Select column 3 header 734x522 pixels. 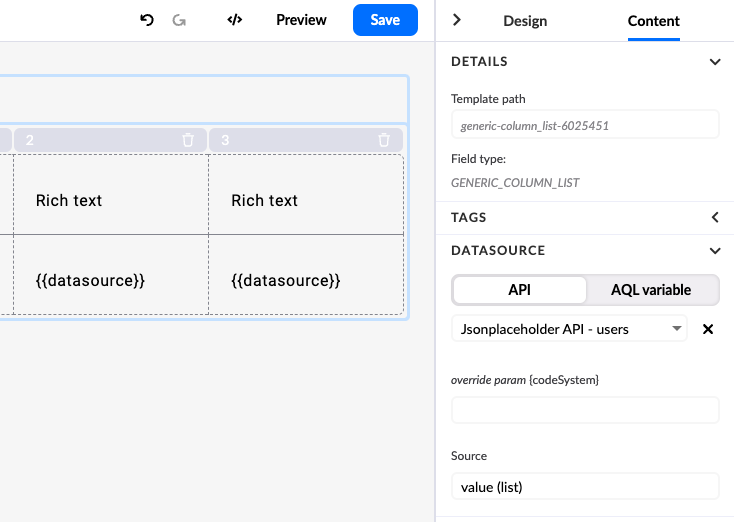306,140
